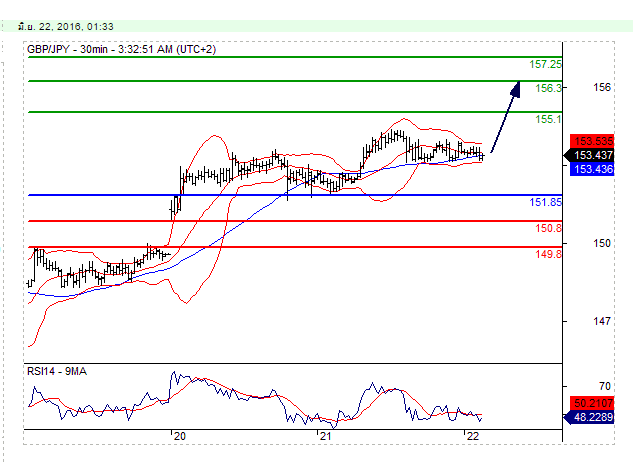
Task: Click the black 153.437 current price tag
Action: point(589,155)
